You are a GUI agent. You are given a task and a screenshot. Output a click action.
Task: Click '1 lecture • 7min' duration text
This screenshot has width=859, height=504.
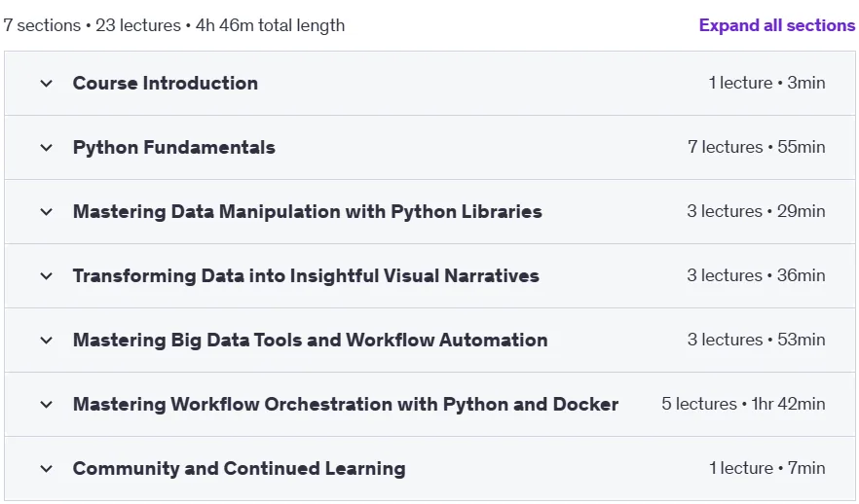point(767,468)
